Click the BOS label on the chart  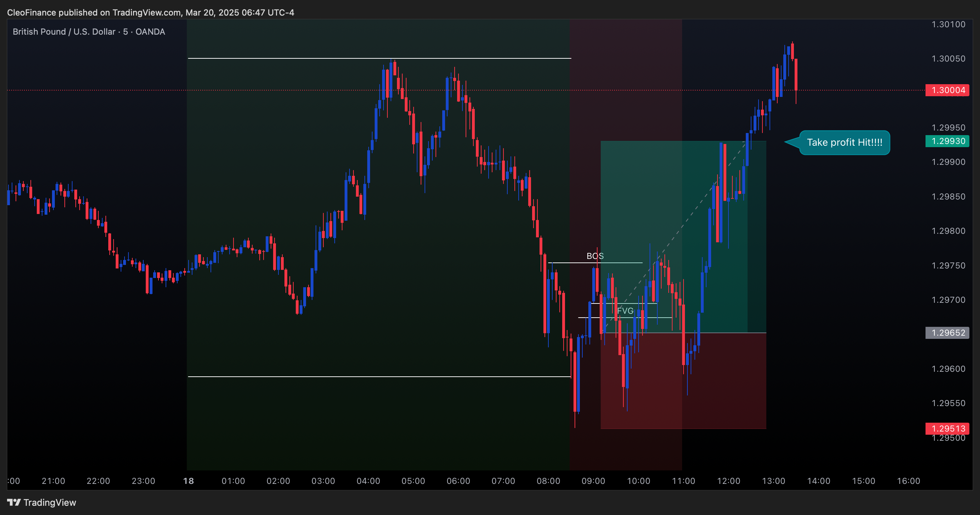tap(595, 256)
